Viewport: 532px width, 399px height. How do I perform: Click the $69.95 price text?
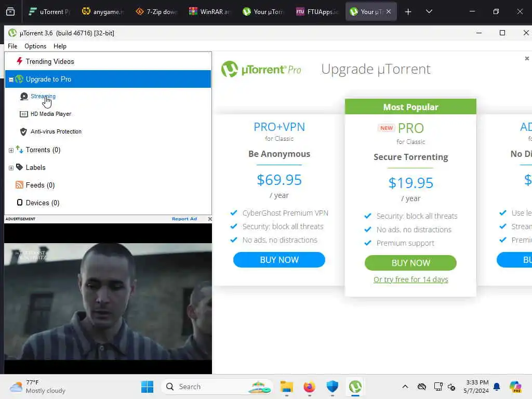pyautogui.click(x=279, y=180)
